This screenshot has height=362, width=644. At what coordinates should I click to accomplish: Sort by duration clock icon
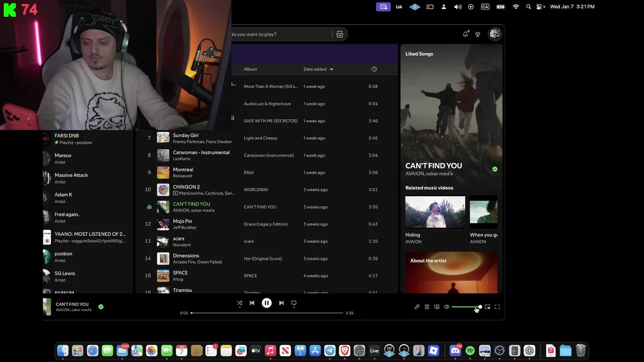click(374, 69)
